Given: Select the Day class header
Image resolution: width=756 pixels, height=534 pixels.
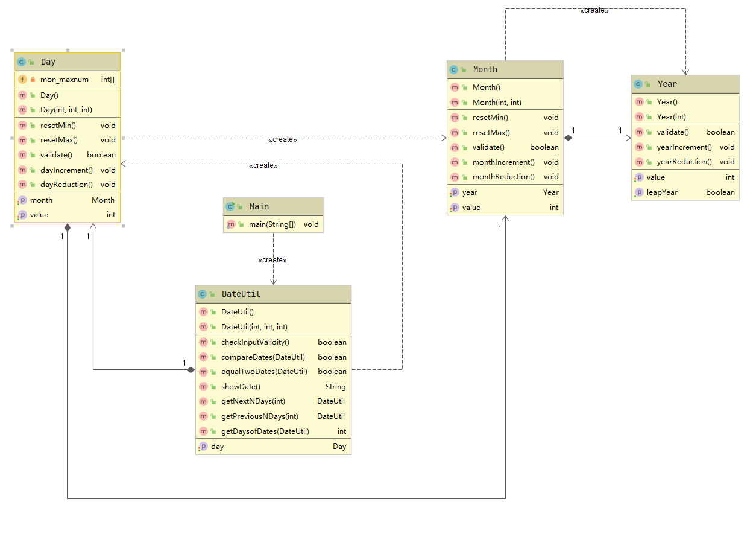Looking at the screenshot, I should 67,62.
